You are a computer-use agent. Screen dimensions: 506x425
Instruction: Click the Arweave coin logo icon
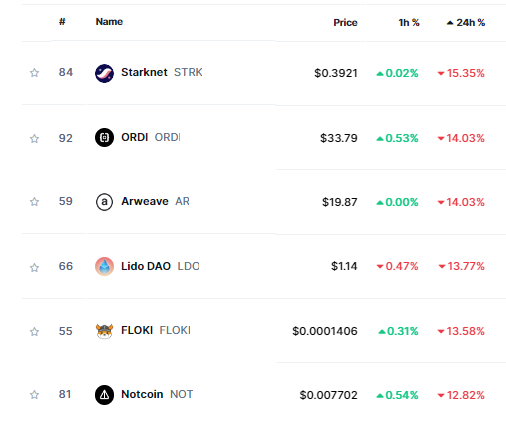pyautogui.click(x=104, y=202)
